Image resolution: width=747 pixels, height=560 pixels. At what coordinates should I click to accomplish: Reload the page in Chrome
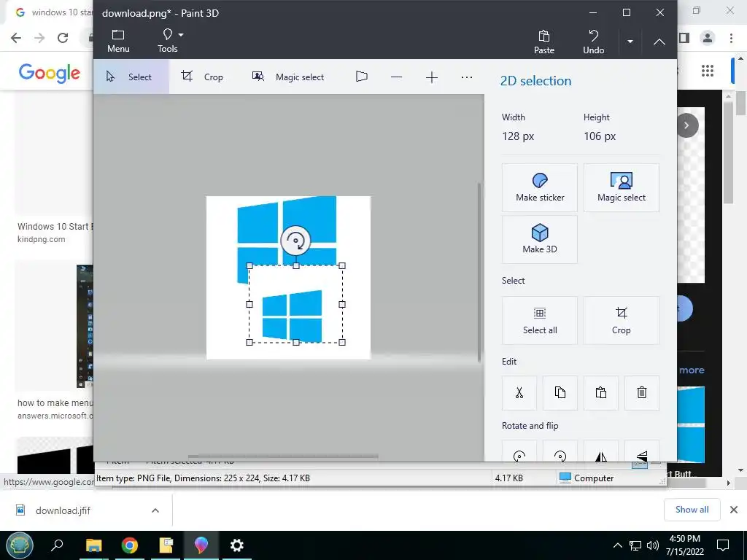click(63, 38)
